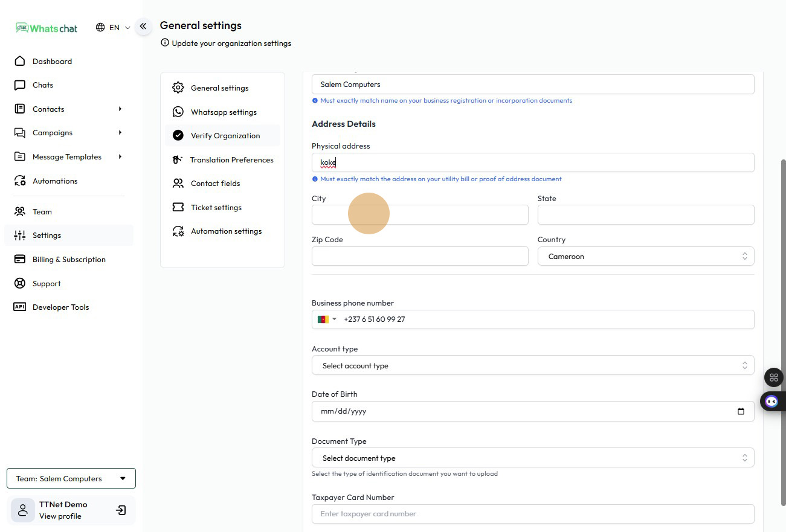The width and height of the screenshot is (786, 532).
Task: Click the chatbot assistant floating icon
Action: pyautogui.click(x=772, y=401)
